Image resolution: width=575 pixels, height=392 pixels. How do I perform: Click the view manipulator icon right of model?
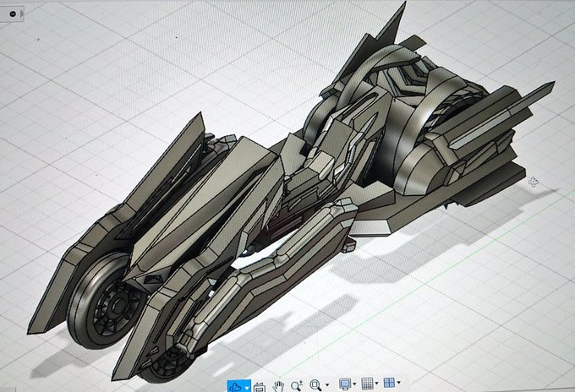coord(534,182)
